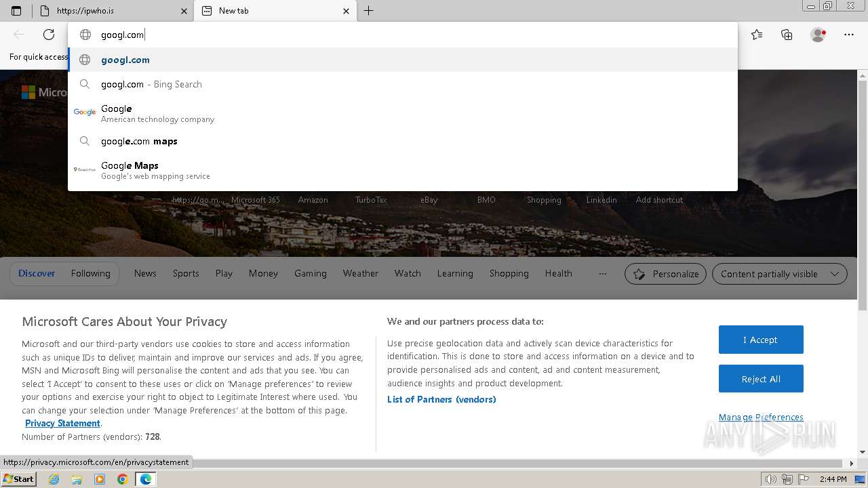Open the Favorites star icon

coord(757,35)
